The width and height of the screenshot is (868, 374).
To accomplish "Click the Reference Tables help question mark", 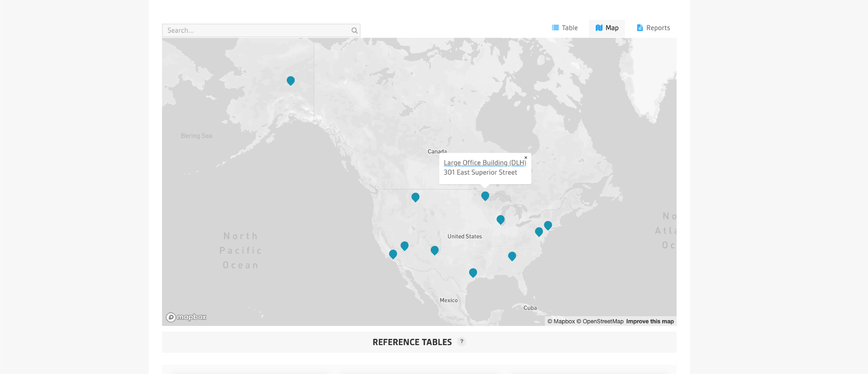I will 461,342.
